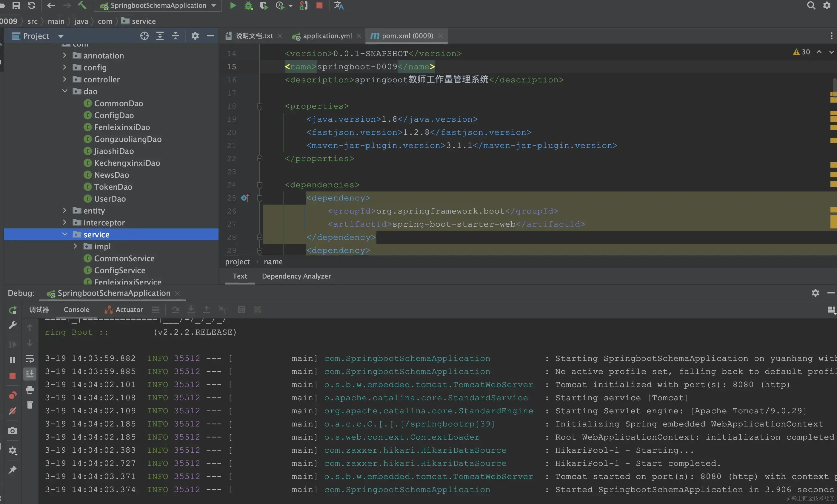Open the Dependency Analyzer tab

pyautogui.click(x=296, y=276)
